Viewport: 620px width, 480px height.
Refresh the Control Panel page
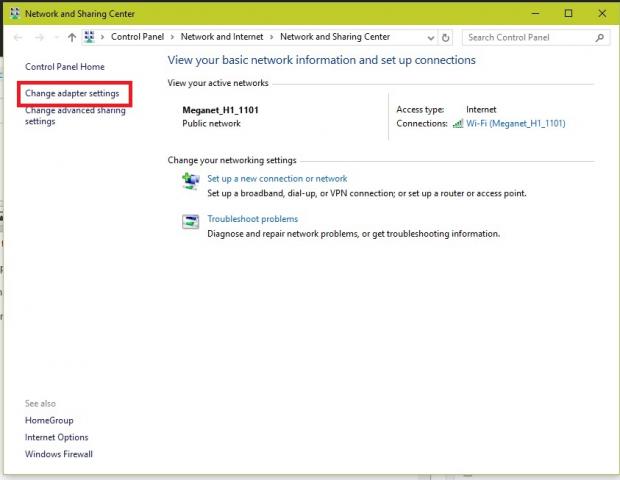(445, 38)
